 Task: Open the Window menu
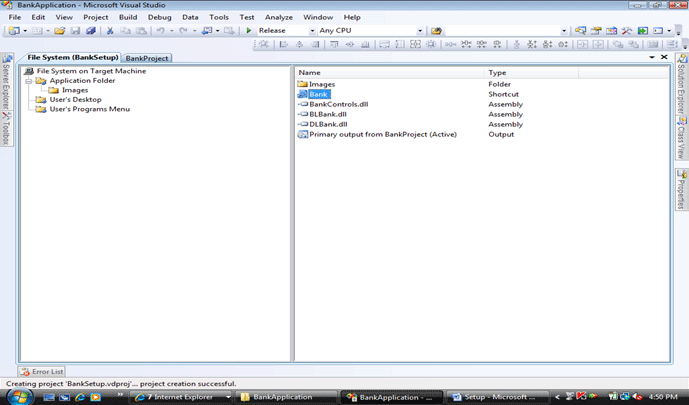click(x=318, y=17)
